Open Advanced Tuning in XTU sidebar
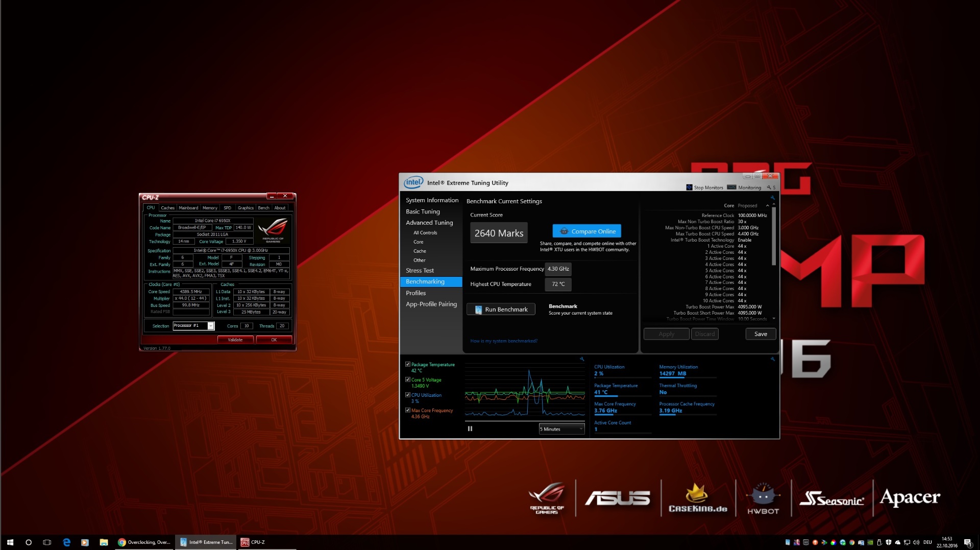980x550 pixels. (x=429, y=223)
